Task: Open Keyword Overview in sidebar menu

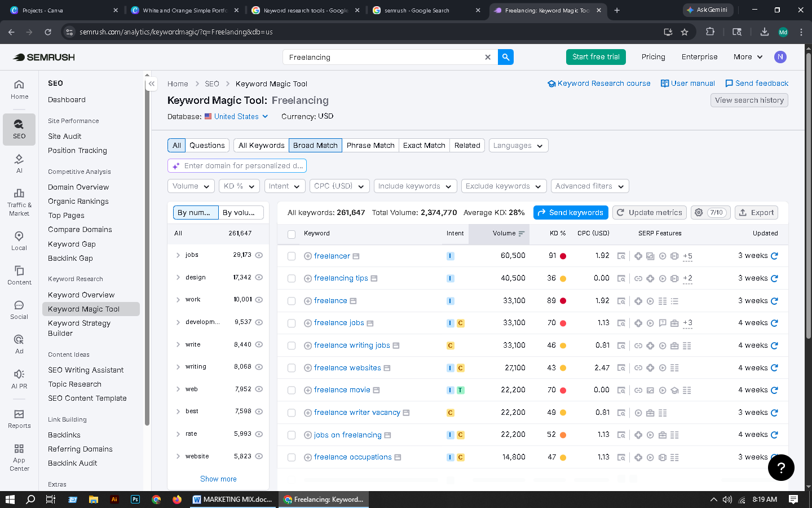Action: tap(81, 295)
